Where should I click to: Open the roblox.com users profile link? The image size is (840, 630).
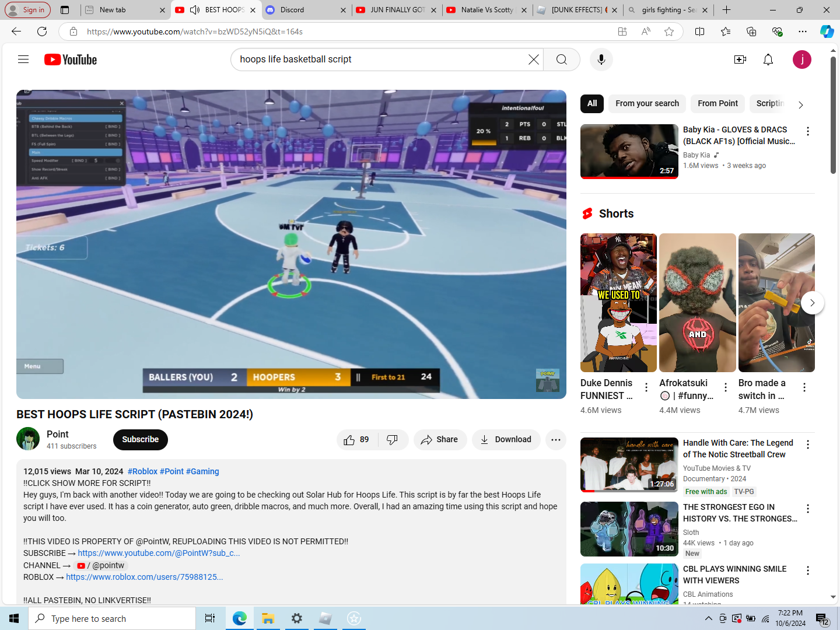[x=144, y=577]
